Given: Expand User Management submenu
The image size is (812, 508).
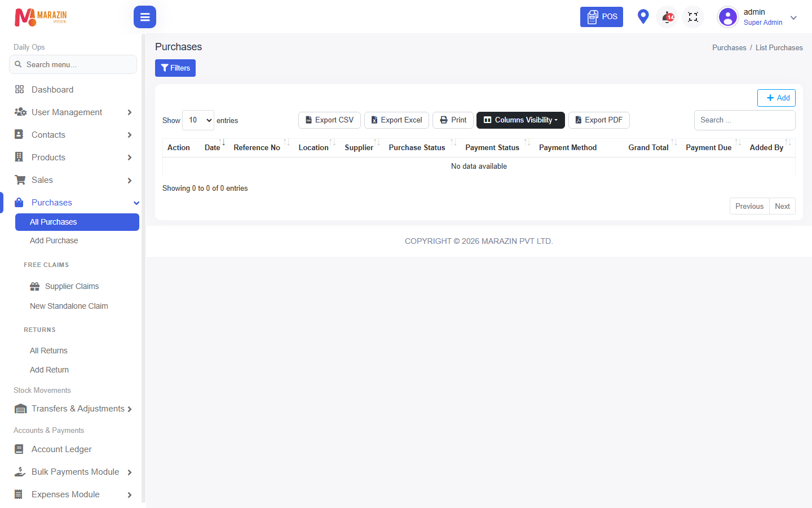Looking at the screenshot, I should click(73, 112).
